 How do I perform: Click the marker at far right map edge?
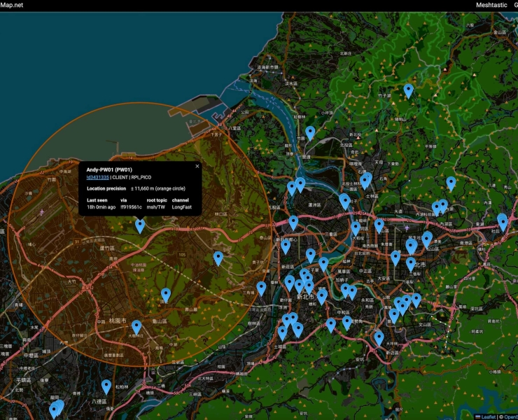(x=502, y=222)
